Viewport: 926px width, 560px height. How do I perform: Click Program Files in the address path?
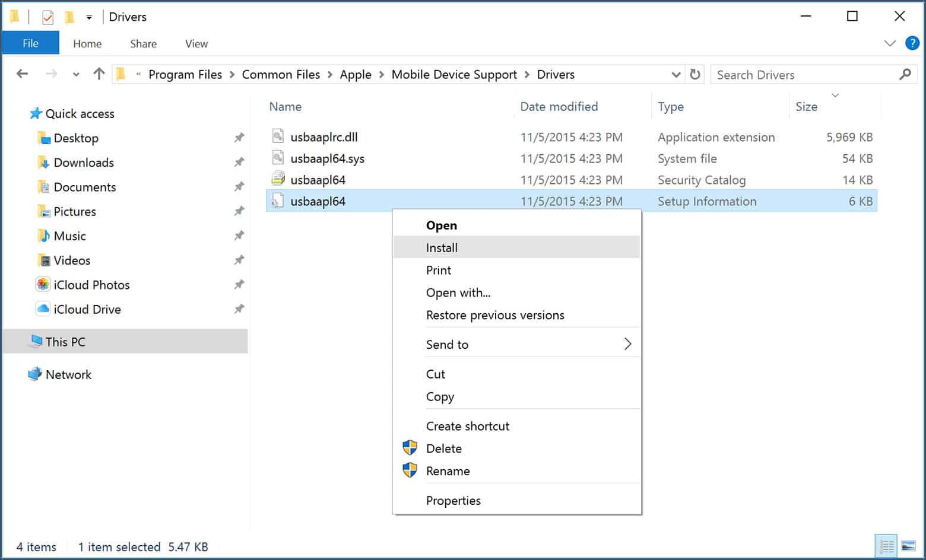click(185, 75)
